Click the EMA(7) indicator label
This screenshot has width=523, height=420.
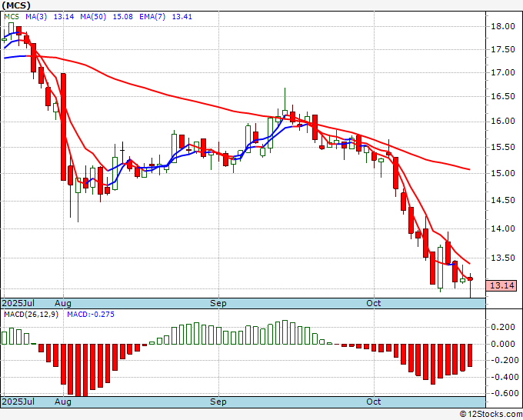tap(152, 17)
